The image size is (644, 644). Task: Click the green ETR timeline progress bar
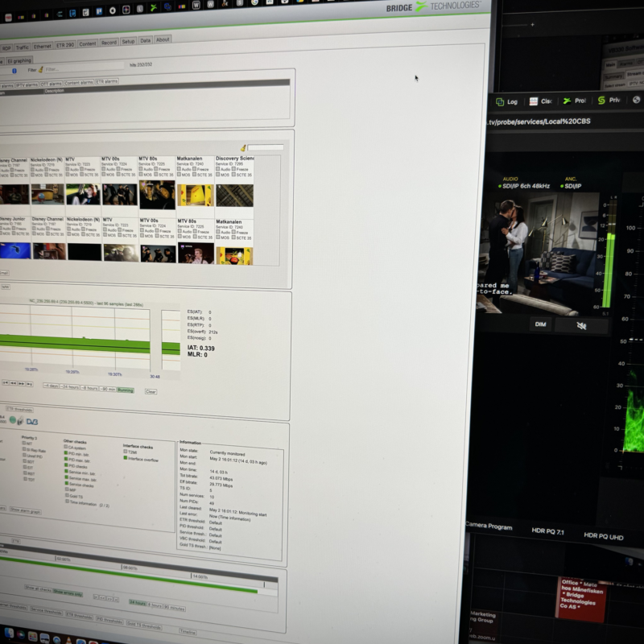[130, 574]
